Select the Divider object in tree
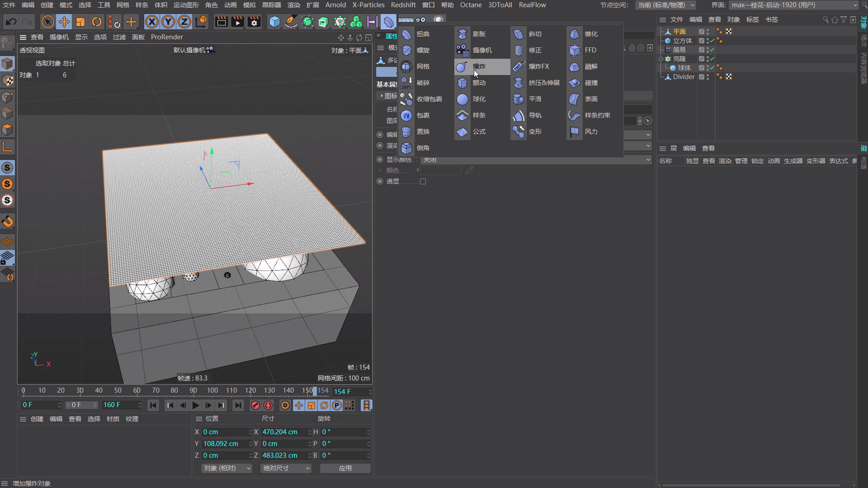868x488 pixels. 683,77
